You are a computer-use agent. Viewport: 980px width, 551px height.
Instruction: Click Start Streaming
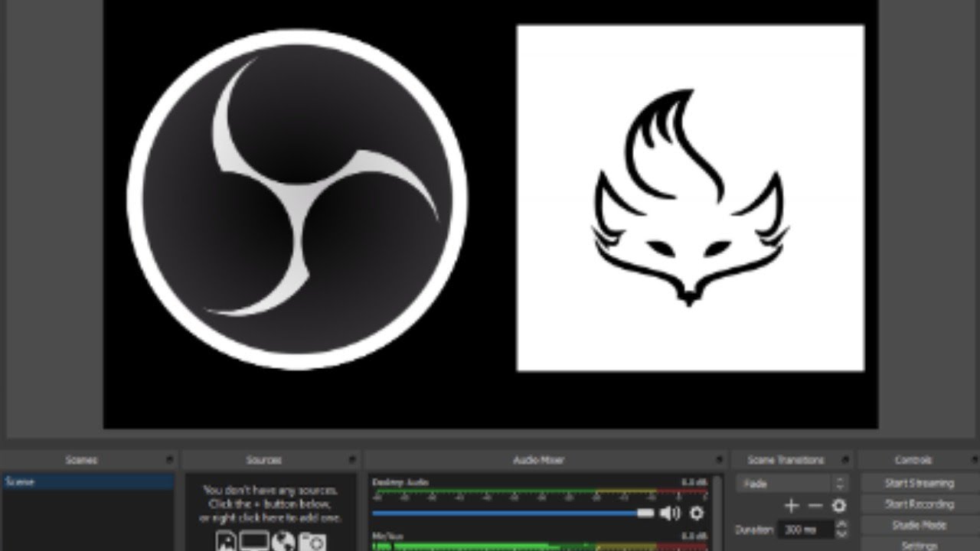click(920, 484)
